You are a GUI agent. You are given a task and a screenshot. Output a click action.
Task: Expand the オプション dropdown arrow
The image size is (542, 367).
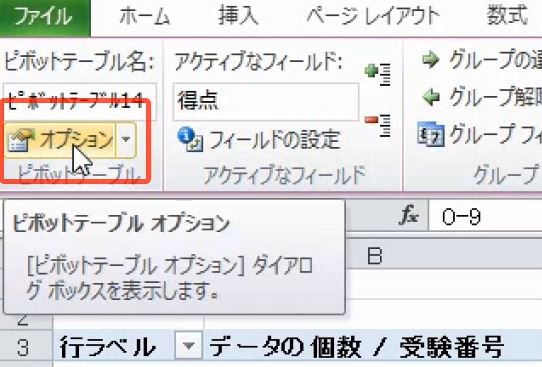pos(126,140)
